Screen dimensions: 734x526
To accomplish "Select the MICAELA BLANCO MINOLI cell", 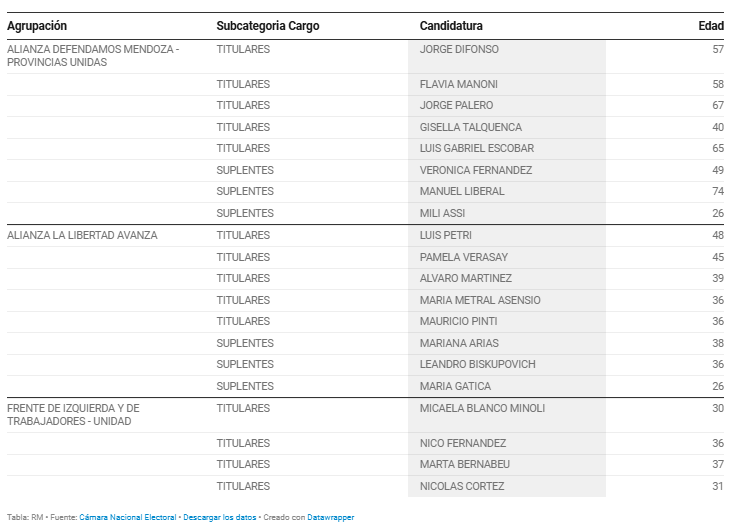I will coord(482,408).
